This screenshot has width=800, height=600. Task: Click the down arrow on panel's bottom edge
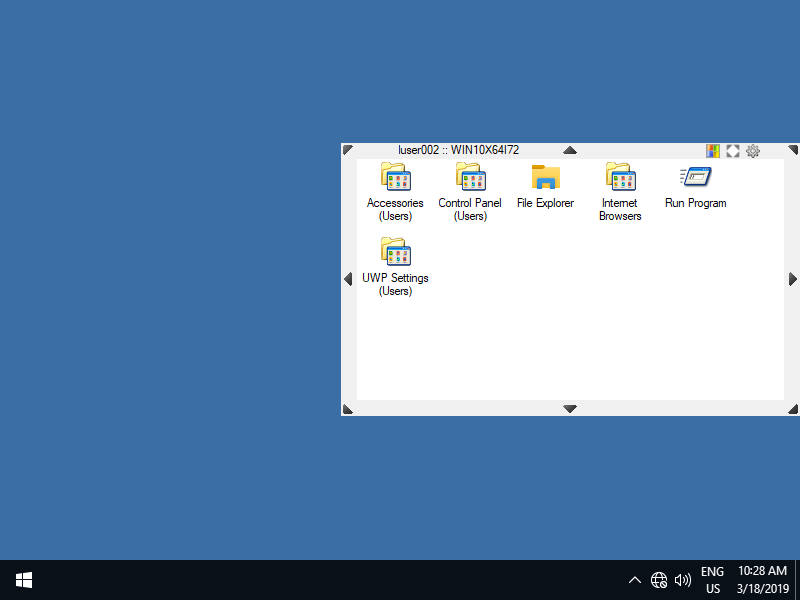tap(570, 408)
